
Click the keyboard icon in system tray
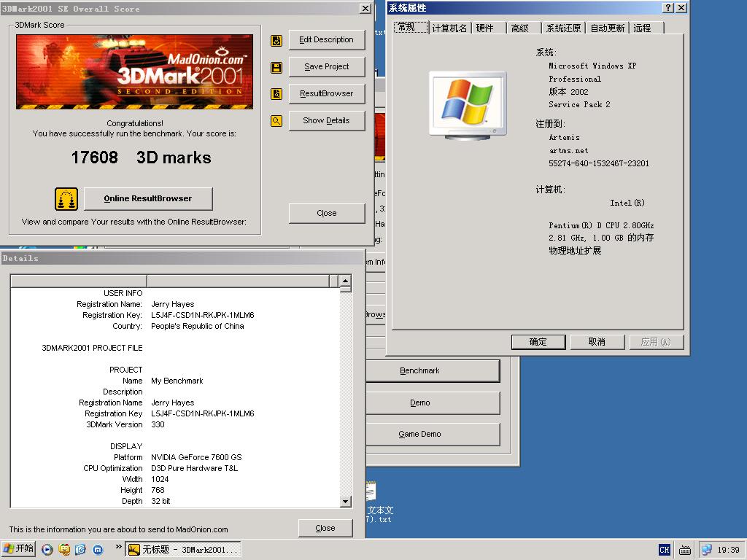tap(684, 550)
